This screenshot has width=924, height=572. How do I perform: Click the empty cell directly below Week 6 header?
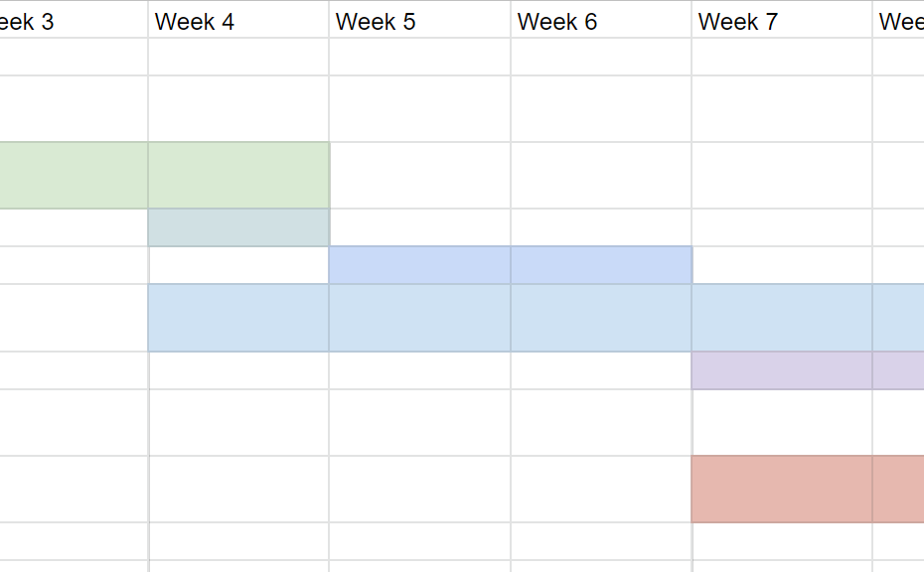pyautogui.click(x=601, y=57)
